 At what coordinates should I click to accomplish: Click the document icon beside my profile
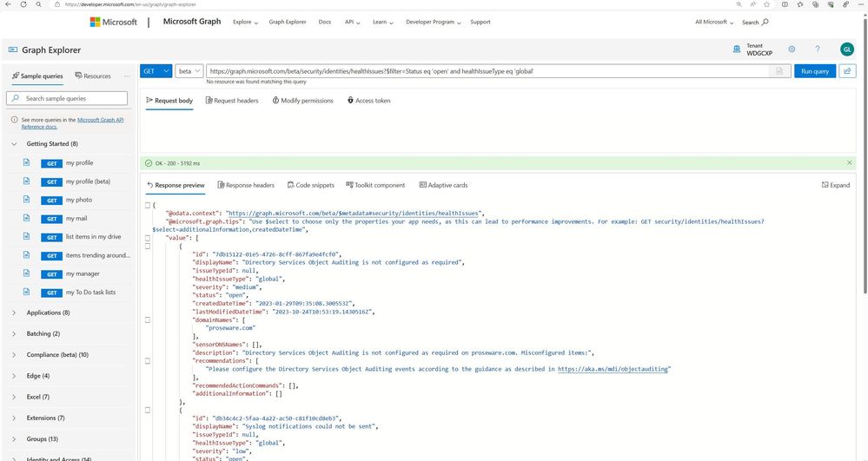[26, 162]
